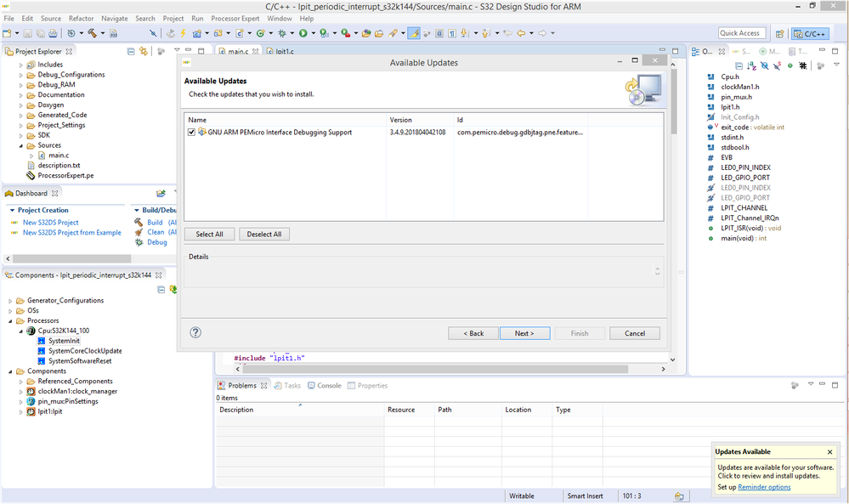Toggle Hide Static Members in Outline toolbar
The width and height of the screenshot is (849, 504).
tap(778, 65)
